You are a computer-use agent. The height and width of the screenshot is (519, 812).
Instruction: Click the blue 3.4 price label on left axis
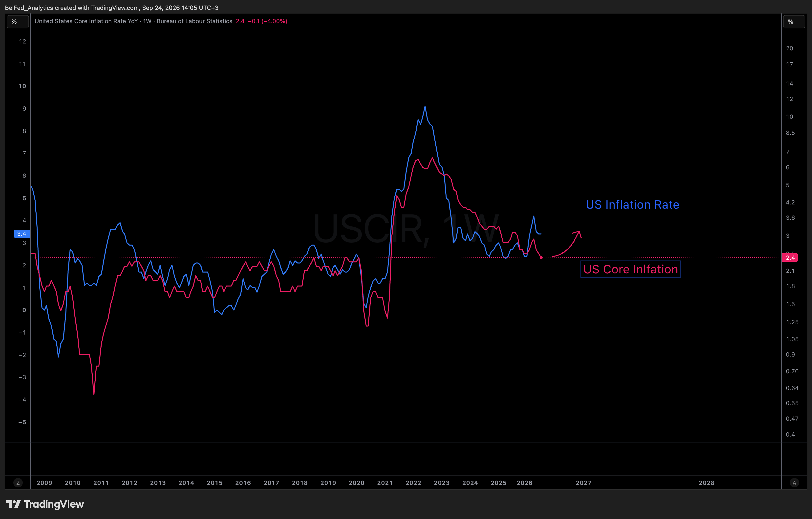click(22, 234)
